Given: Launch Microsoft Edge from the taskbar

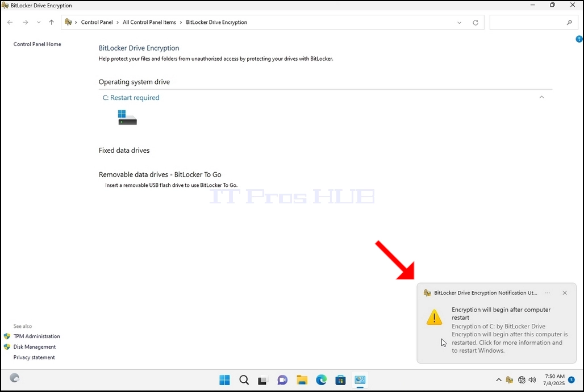Looking at the screenshot, I should (322, 380).
